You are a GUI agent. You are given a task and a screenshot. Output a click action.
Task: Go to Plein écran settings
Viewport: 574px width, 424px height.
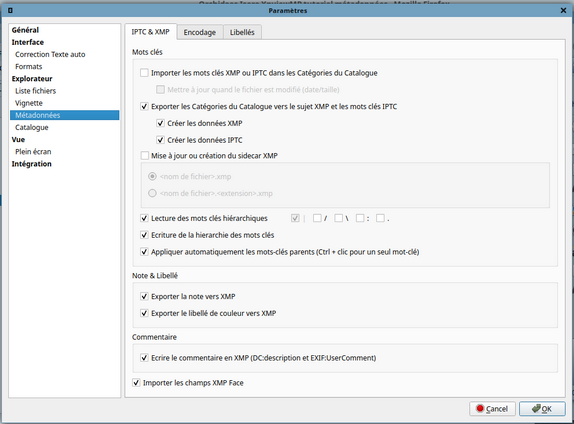pyautogui.click(x=33, y=152)
